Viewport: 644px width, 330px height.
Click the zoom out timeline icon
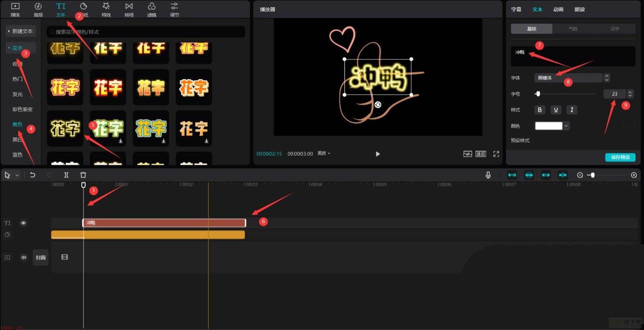pos(580,175)
